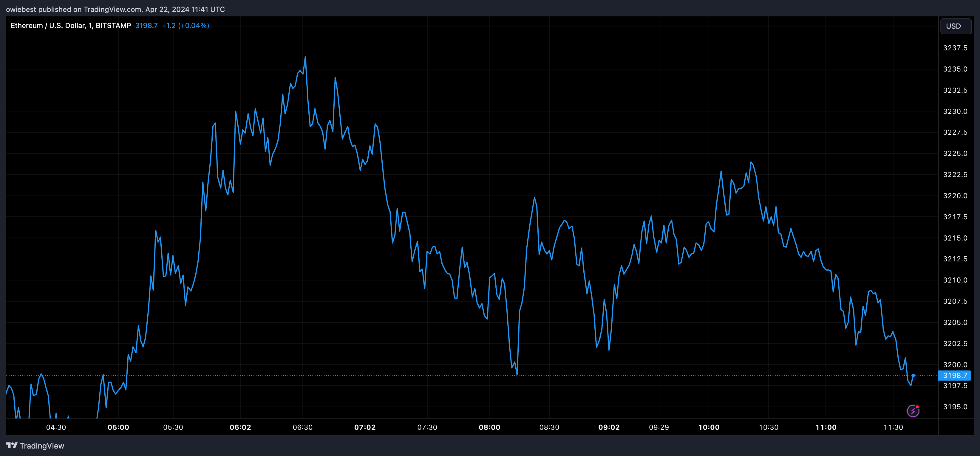The width and height of the screenshot is (980, 456).
Task: Click the 10:30 time axis label
Action: point(769,427)
